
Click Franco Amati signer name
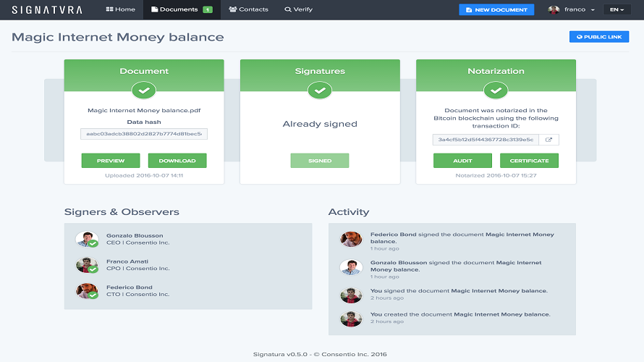tap(127, 261)
